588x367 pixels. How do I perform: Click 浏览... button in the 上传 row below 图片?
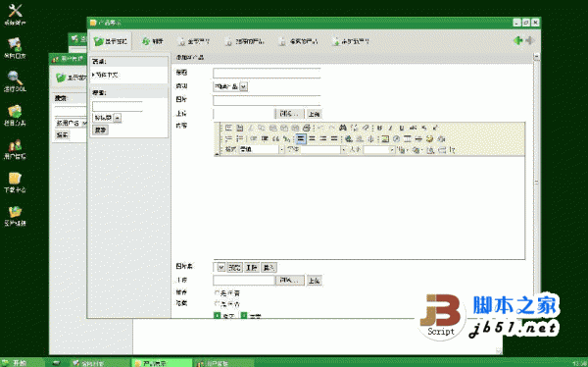(290, 114)
